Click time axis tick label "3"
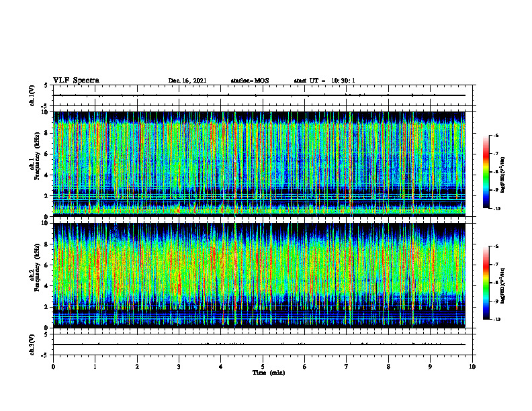Screen dimensions: 532x411 pyautogui.click(x=179, y=367)
